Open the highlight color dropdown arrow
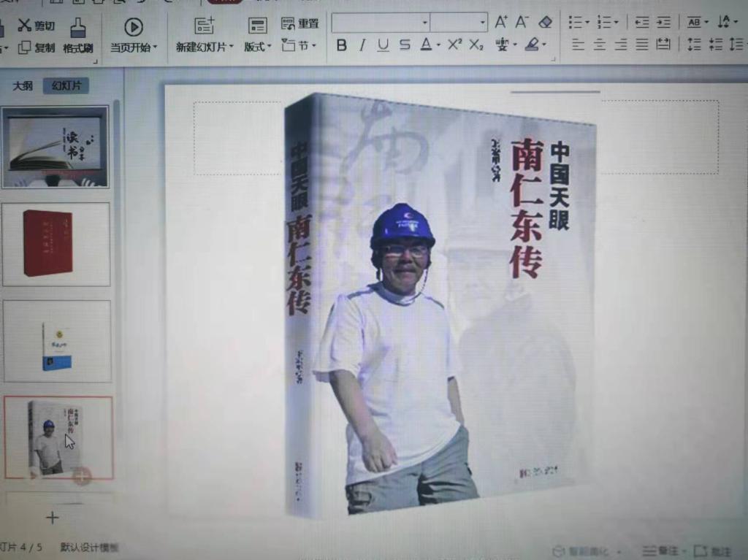The image size is (748, 560). (x=544, y=45)
